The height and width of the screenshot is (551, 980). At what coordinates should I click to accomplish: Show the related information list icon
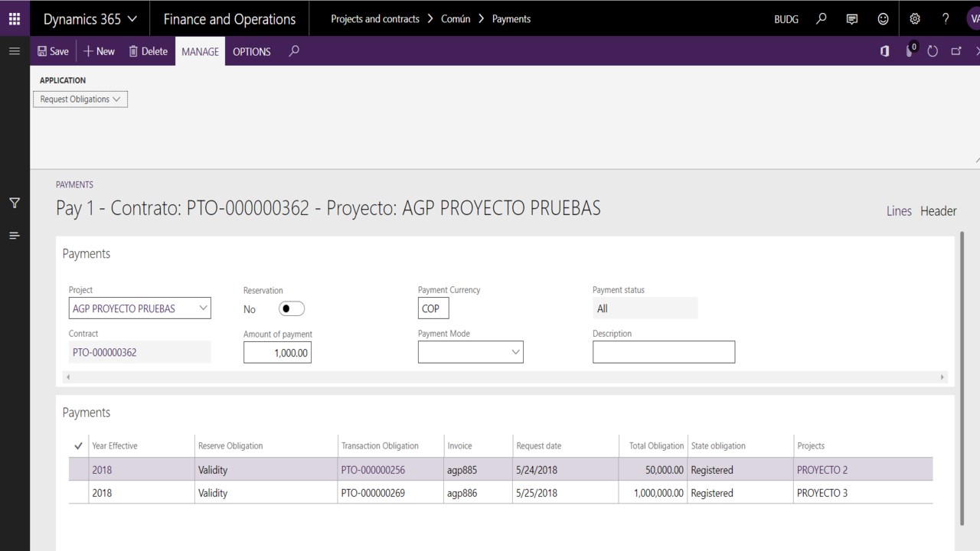[14, 236]
